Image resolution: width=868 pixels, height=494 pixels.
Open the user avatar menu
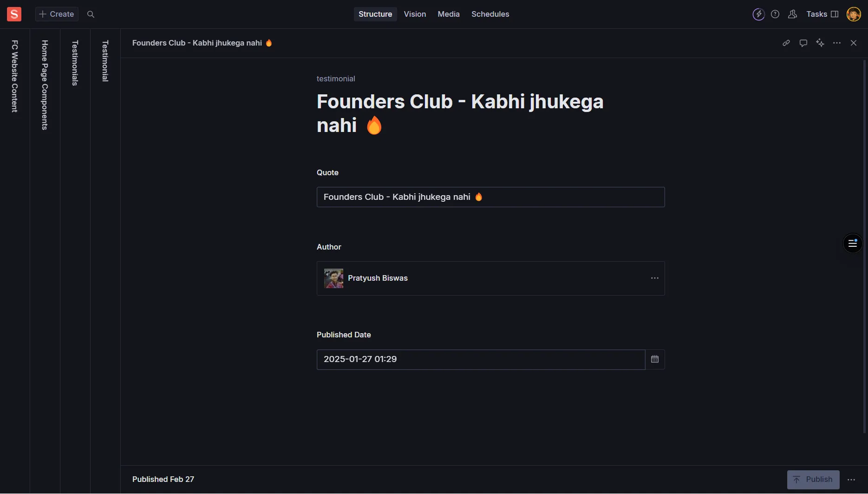(854, 14)
